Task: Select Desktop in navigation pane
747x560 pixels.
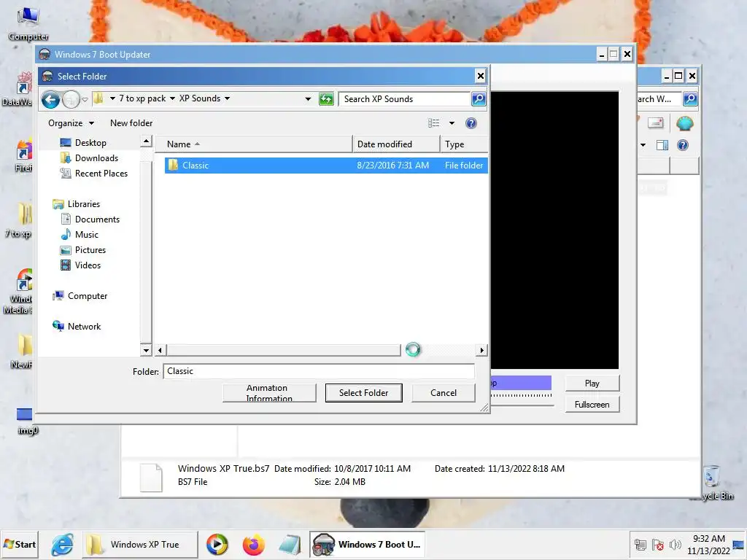Action: point(90,143)
